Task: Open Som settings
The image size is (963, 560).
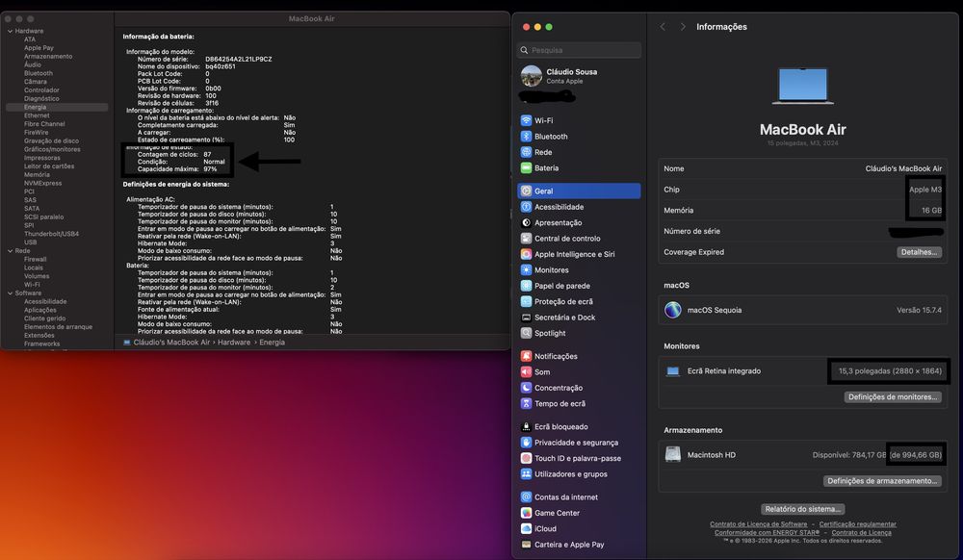Action: click(x=579, y=371)
